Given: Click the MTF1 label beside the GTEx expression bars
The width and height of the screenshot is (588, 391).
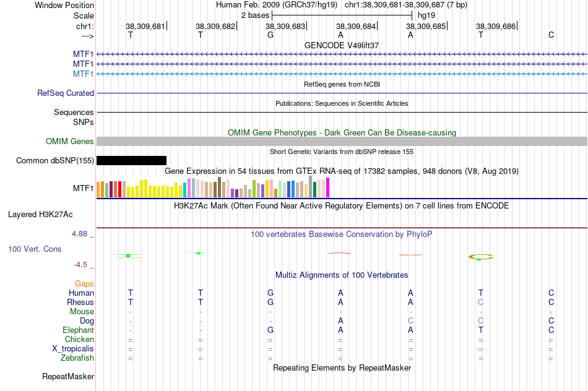Looking at the screenshot, I should tap(84, 188).
